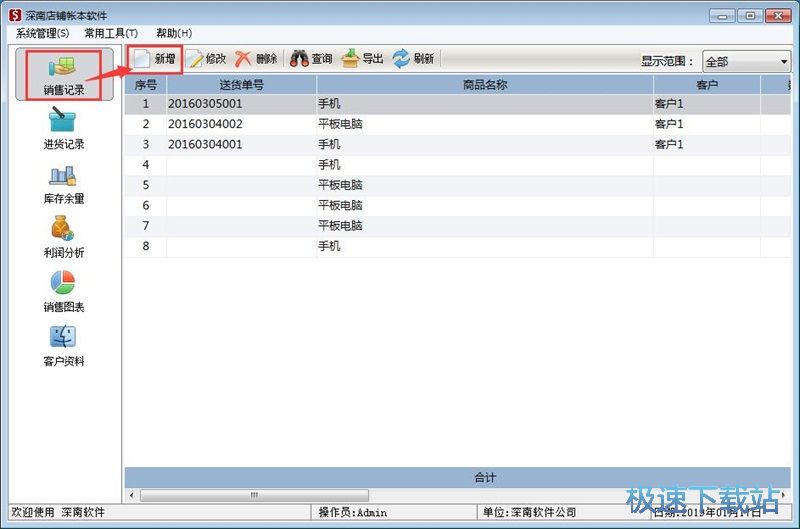
Task: Click 客户1 in row 1
Action: click(x=669, y=104)
